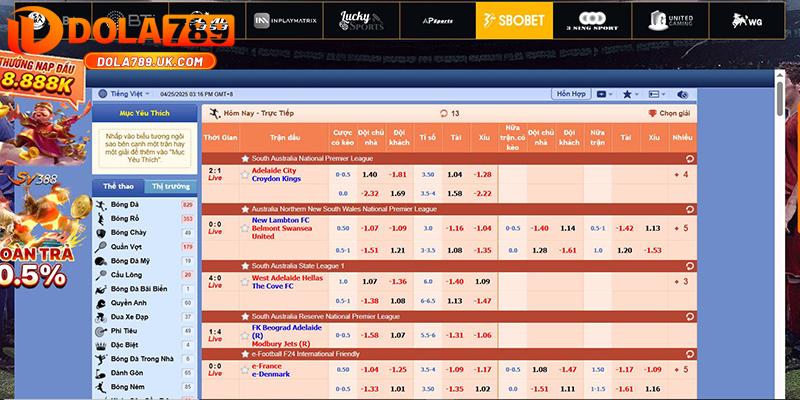This screenshot has height=400, width=800.
Task: Refresh the e-Football F24 International Friendly section
Action: (x=690, y=354)
